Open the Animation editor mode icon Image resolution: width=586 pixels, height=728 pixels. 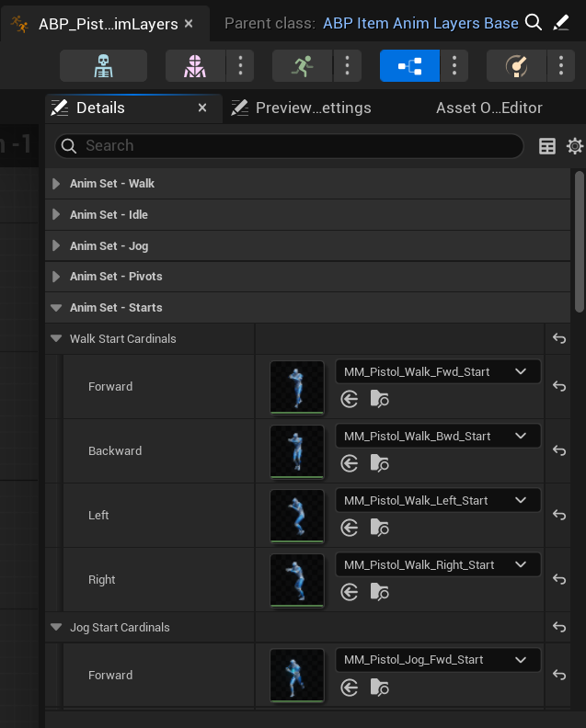[x=302, y=66]
